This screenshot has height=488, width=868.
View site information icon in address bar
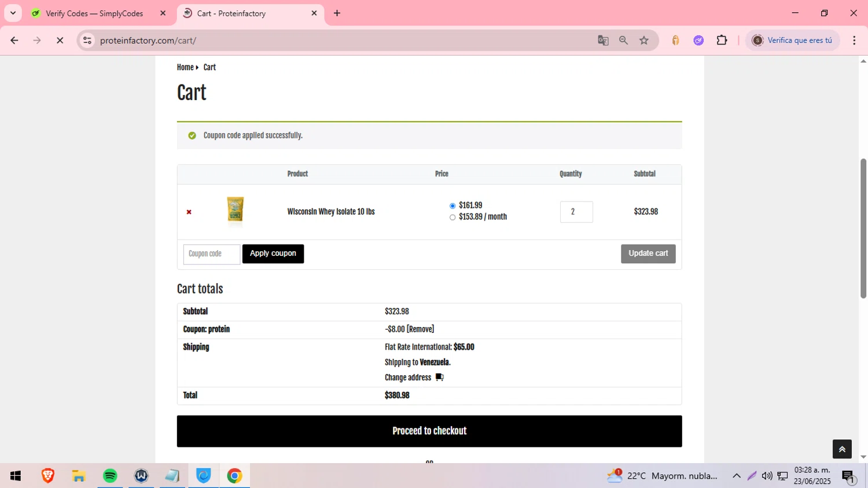click(x=87, y=41)
